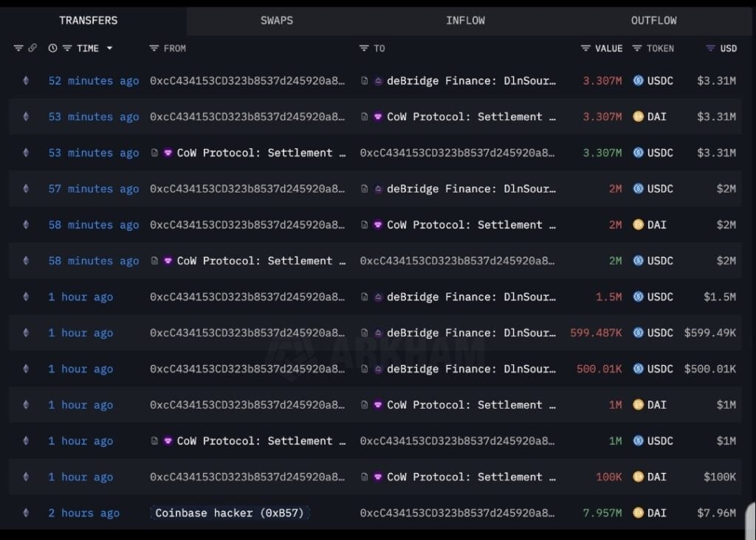Click the USDC token icon in the 52 minutes ago row
Viewport: 756px width, 540px height.
[638, 80]
